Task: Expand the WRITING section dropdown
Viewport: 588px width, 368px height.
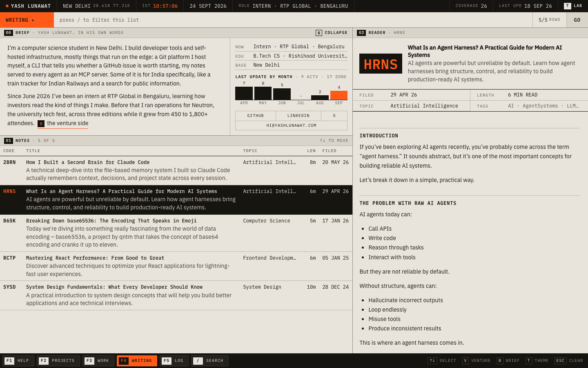Action: (x=27, y=20)
